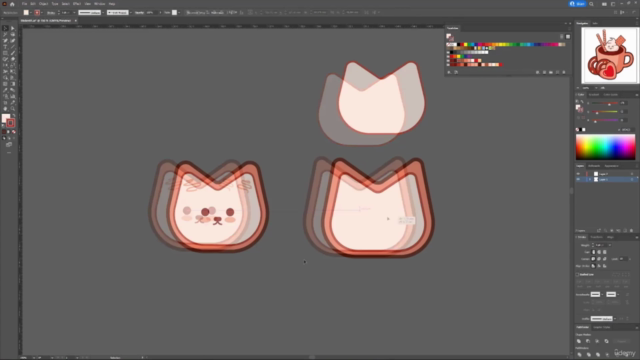
Task: Select the Eraser tool
Action: [x=13, y=59]
